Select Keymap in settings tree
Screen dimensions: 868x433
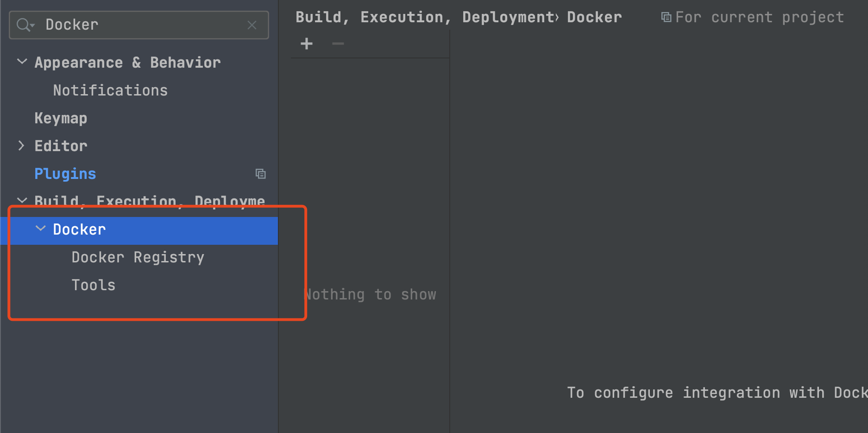click(61, 118)
